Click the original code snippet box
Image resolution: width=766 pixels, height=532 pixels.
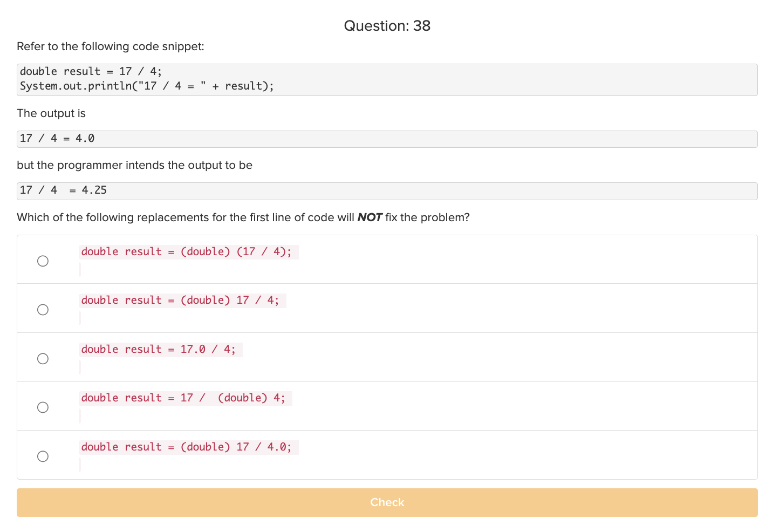click(387, 79)
